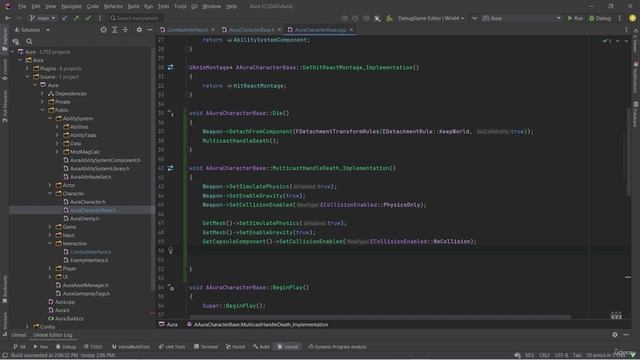This screenshot has height=360, width=640.
Task: Select AuraEnemy.h in the tree
Action: pyautogui.click(x=84, y=219)
